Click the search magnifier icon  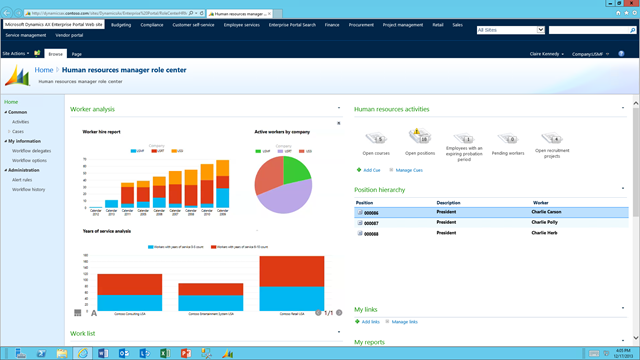tap(632, 30)
